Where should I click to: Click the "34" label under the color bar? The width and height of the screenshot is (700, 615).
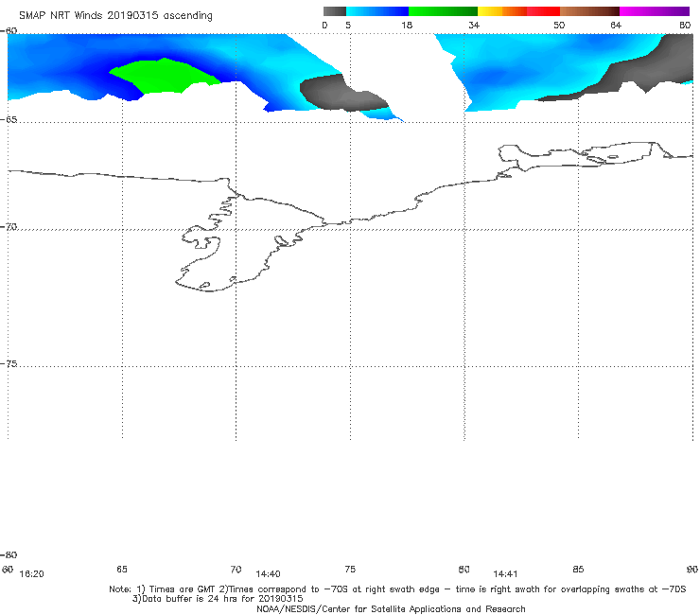(x=474, y=26)
